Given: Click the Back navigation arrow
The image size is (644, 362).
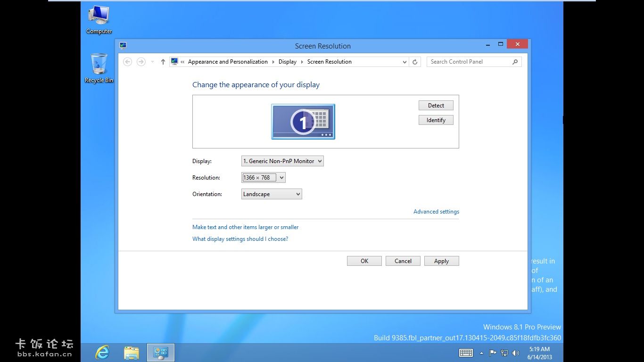Looking at the screenshot, I should (x=127, y=62).
